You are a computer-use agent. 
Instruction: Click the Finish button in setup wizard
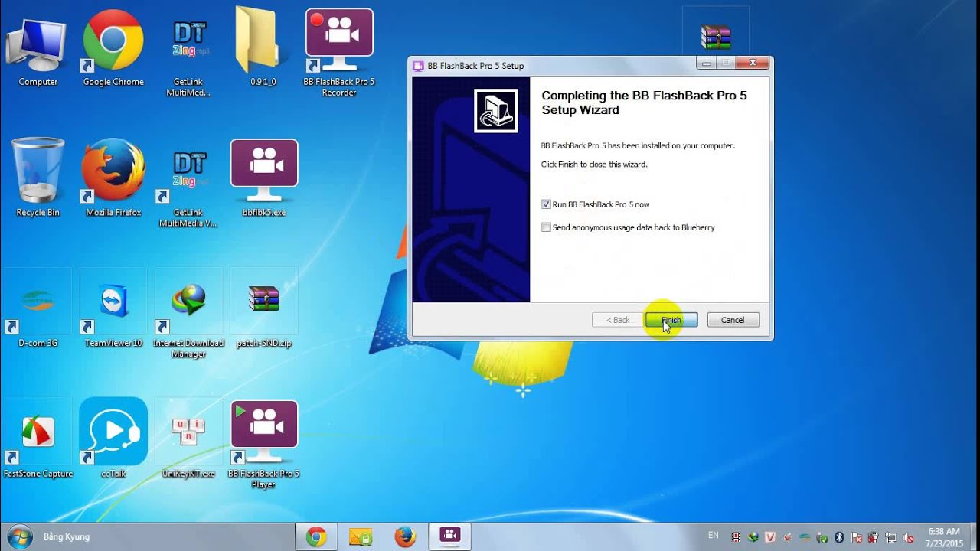[671, 320]
